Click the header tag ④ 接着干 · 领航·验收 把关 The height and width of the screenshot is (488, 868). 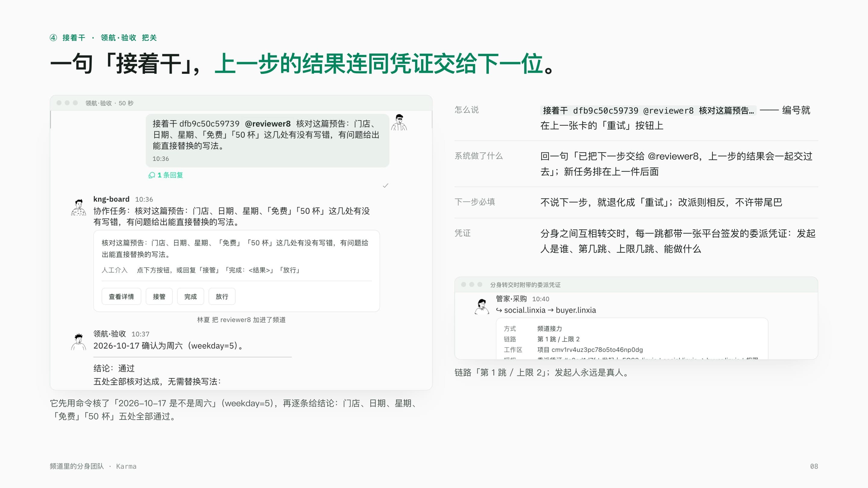[x=103, y=38]
